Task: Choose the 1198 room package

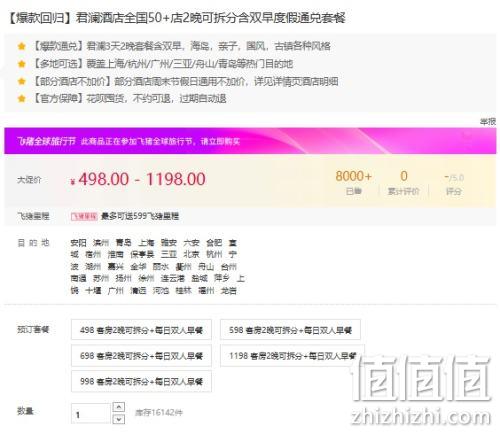Action: (x=292, y=356)
